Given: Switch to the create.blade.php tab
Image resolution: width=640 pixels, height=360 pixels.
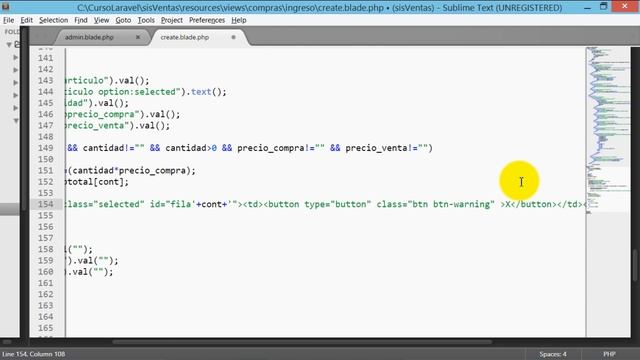Looking at the screenshot, I should click(184, 37).
